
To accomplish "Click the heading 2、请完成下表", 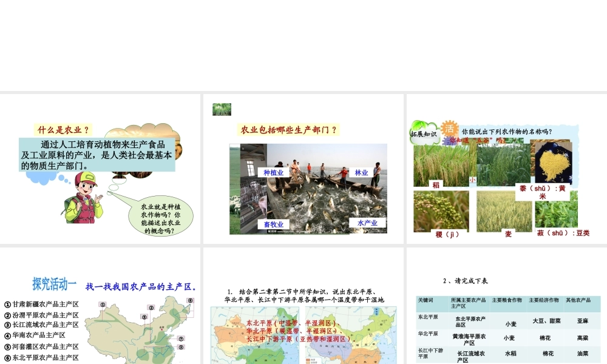I will pos(466,281).
